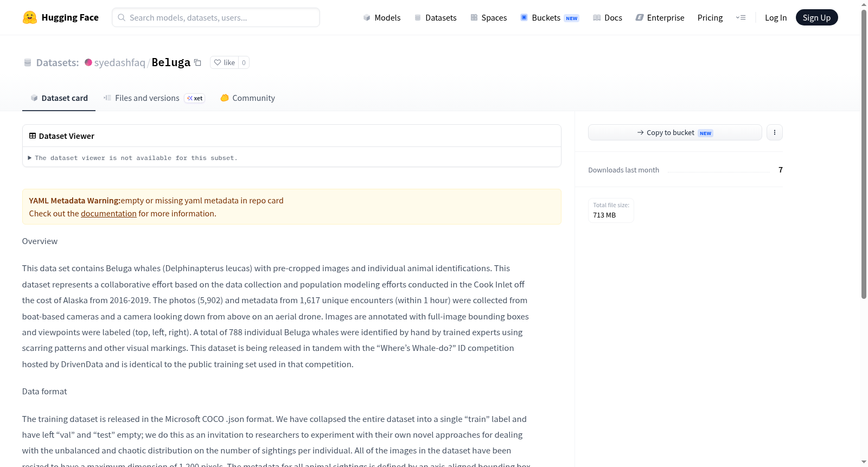Click the Datasets breadcrumb icon
868x467 pixels.
pos(28,62)
